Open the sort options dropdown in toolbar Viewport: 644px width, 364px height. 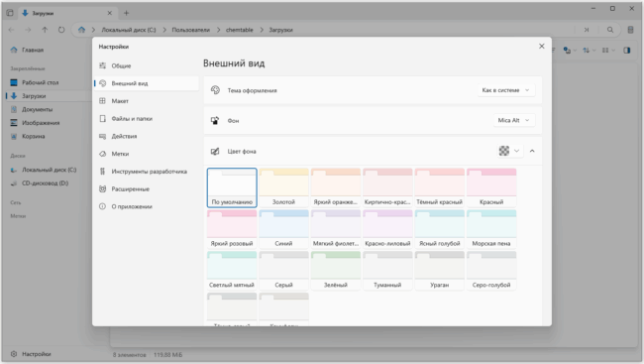pos(589,51)
